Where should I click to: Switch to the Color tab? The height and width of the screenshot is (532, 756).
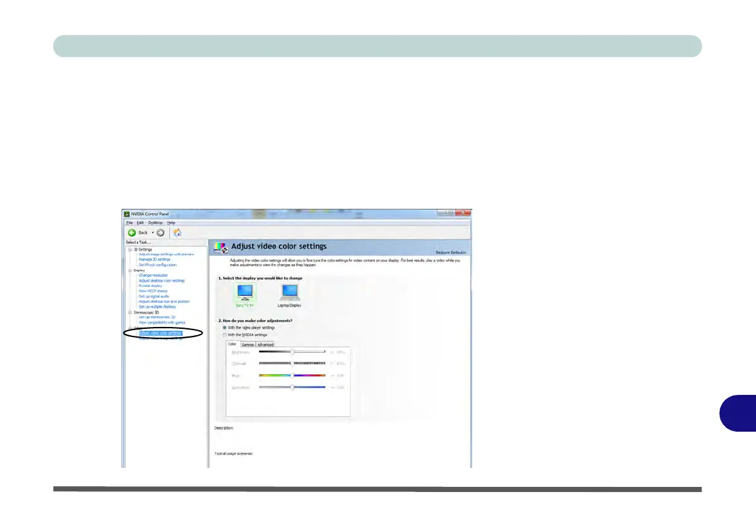click(233, 344)
